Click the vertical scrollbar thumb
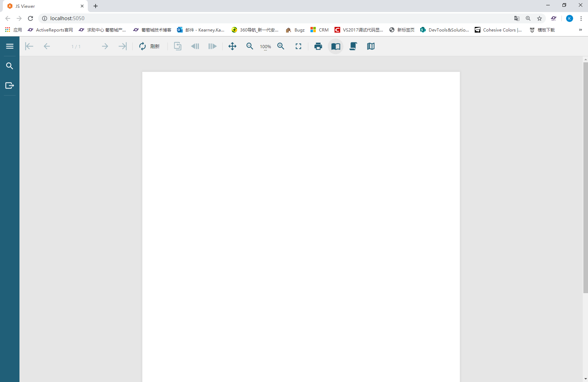The height and width of the screenshot is (382, 588). click(x=586, y=178)
